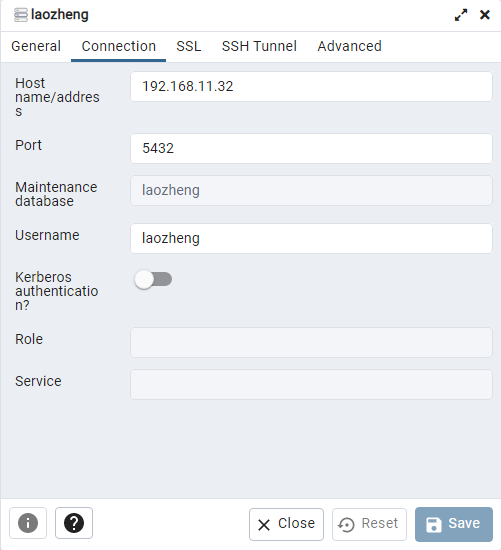Viewport: 501px width, 550px height.
Task: Click into the Port field showing 5432
Action: pos(312,148)
